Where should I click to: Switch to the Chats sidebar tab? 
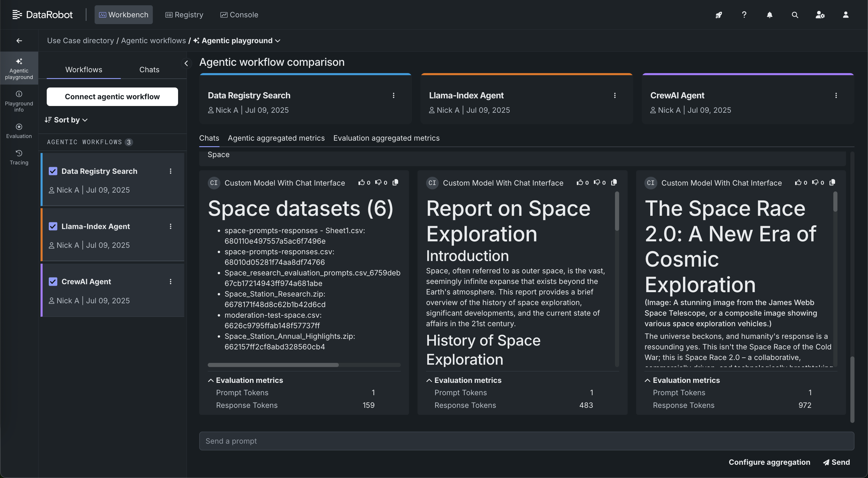[x=149, y=70]
